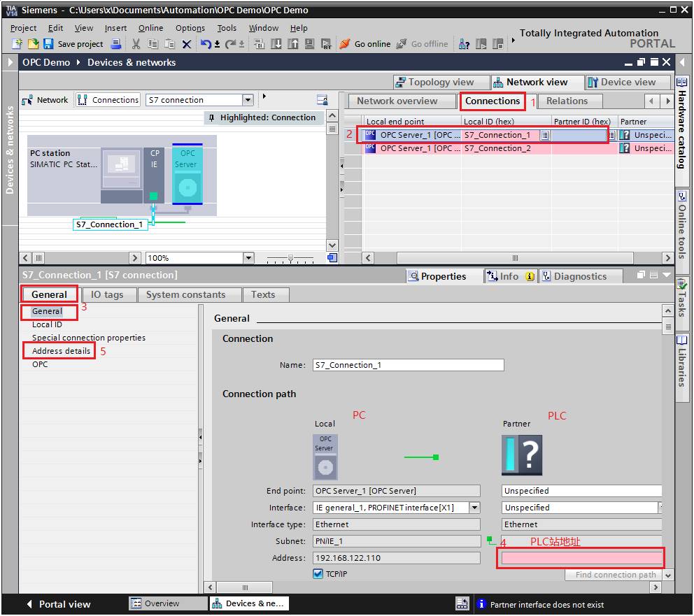Click the greyed Go offline button
Image resolution: width=694 pixels, height=616 pixels.
click(x=423, y=44)
